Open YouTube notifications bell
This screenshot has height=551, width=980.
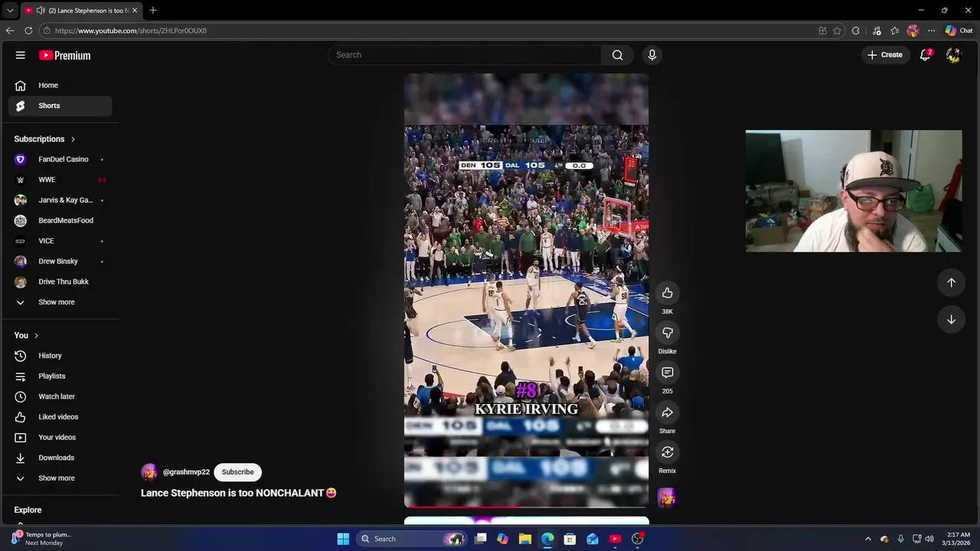pyautogui.click(x=925, y=55)
